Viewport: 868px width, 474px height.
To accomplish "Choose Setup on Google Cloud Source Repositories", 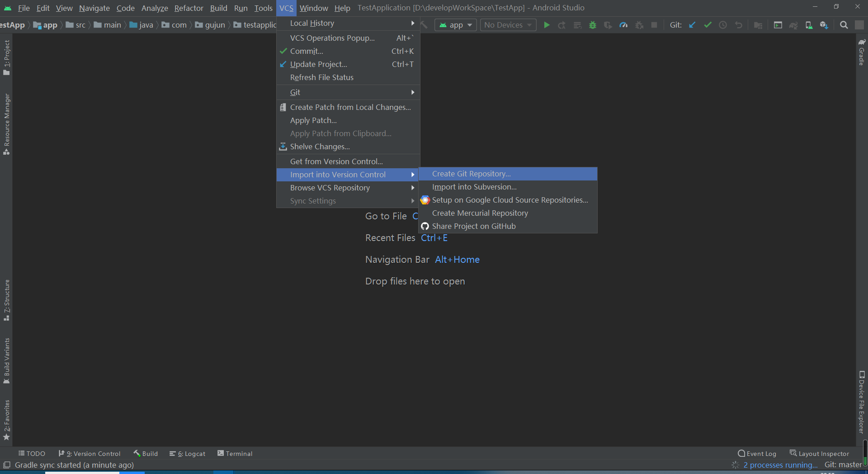I will point(508,200).
